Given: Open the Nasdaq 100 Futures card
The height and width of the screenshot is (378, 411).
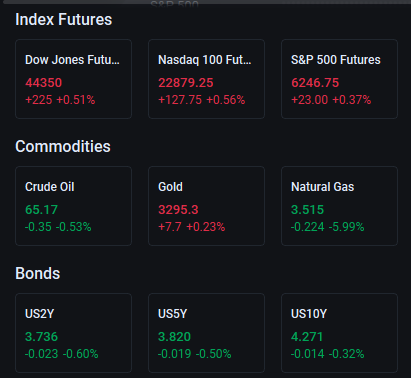Looking at the screenshot, I should (206, 79).
